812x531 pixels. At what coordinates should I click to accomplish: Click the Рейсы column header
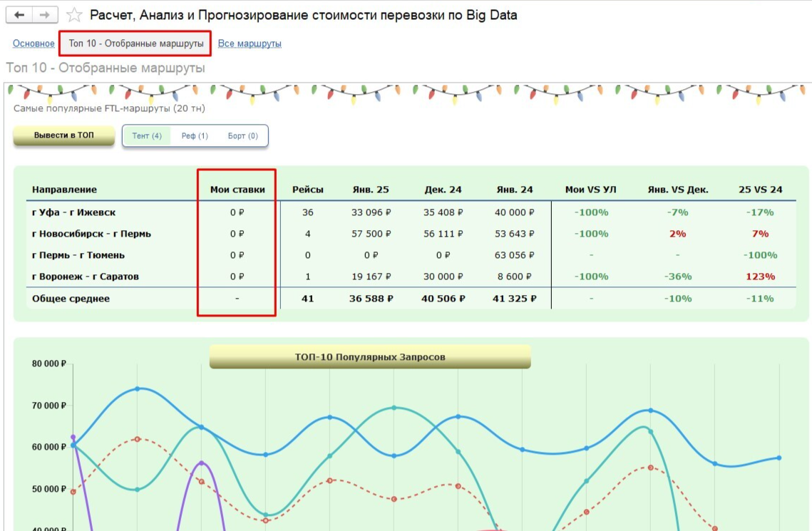click(307, 190)
